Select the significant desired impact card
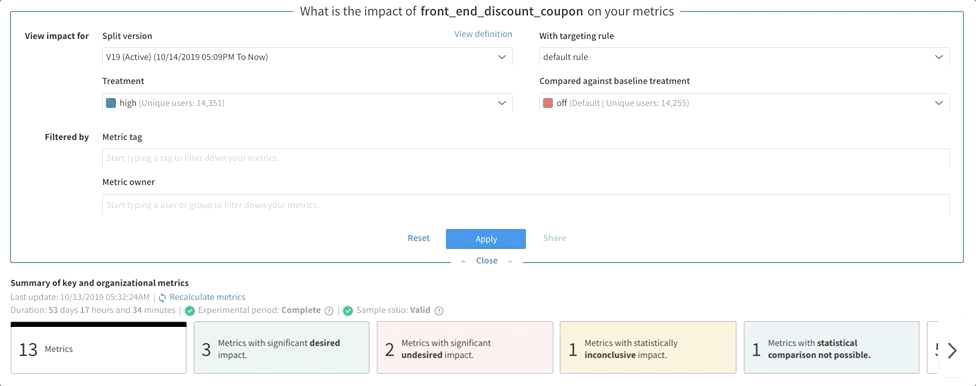This screenshot has height=386, width=976. [x=281, y=348]
